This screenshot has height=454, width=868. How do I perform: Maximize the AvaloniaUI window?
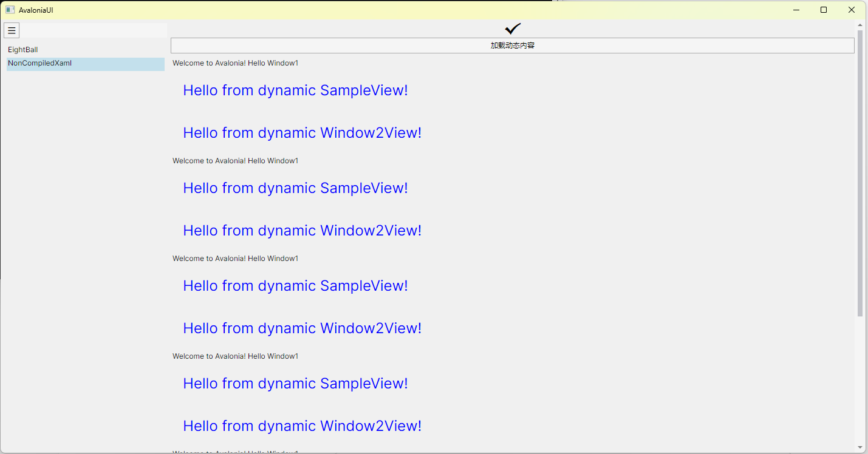[824, 10]
